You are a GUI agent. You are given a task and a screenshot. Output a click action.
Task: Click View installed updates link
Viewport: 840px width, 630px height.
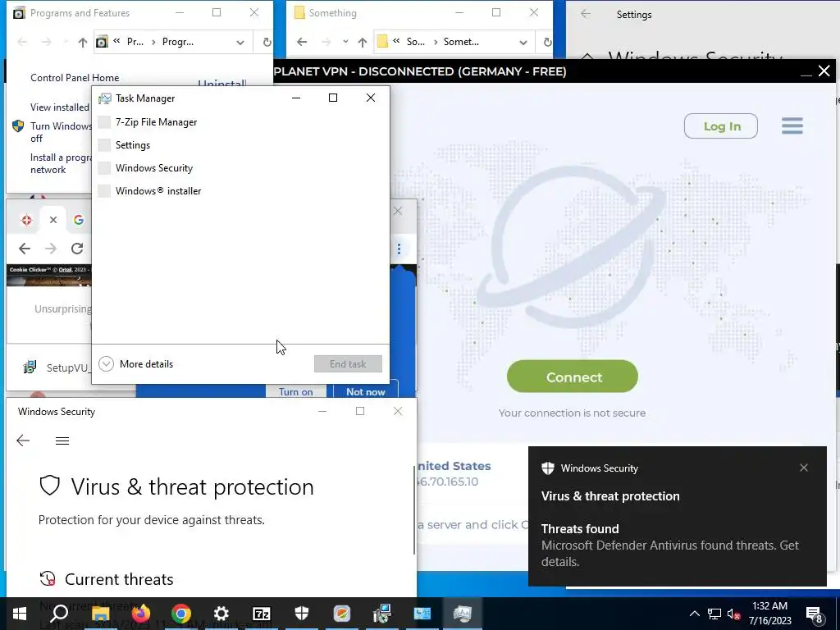click(59, 107)
